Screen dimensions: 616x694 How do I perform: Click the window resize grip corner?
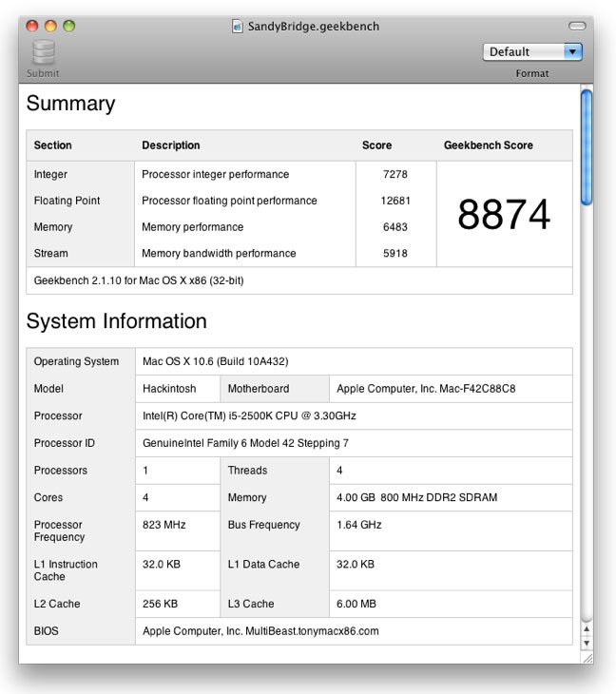point(587,657)
